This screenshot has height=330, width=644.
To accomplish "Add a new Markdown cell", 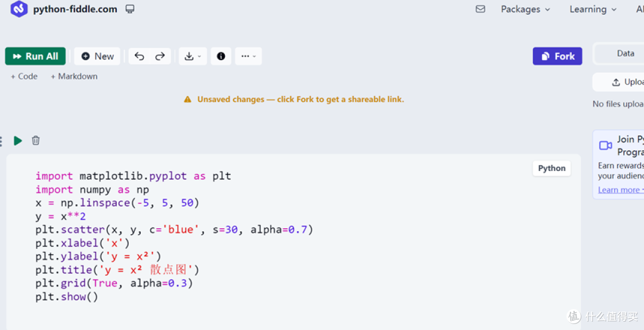I will coord(75,76).
